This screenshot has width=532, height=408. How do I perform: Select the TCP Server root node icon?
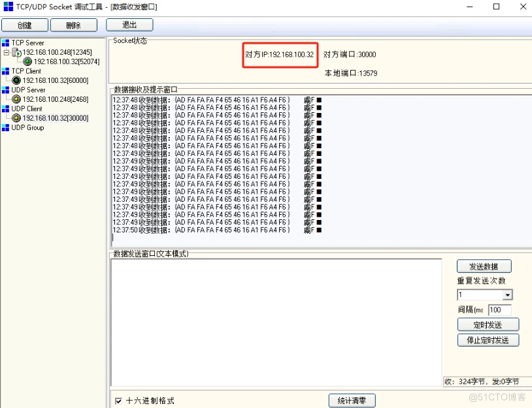click(x=6, y=43)
